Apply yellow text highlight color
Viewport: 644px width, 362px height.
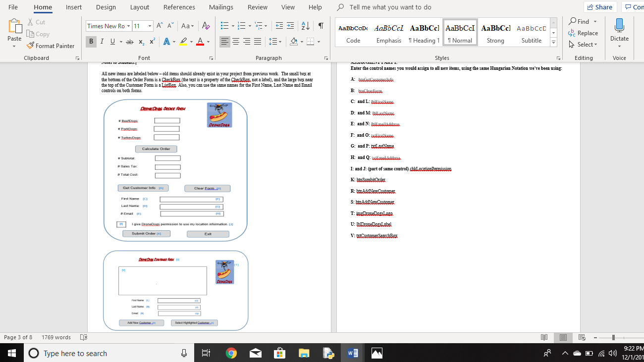[183, 42]
